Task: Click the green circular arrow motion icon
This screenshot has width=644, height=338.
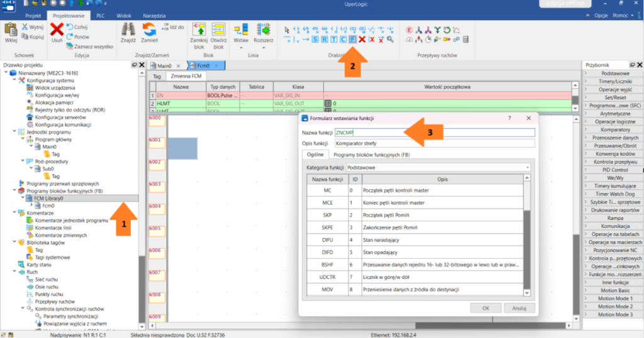Action: 447,30
